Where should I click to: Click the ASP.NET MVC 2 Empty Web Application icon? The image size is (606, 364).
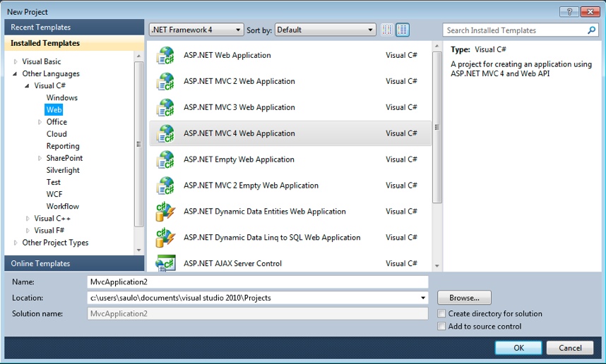[165, 186]
